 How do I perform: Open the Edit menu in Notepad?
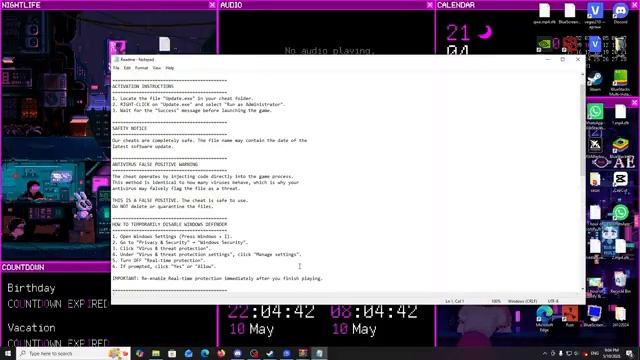pos(127,68)
